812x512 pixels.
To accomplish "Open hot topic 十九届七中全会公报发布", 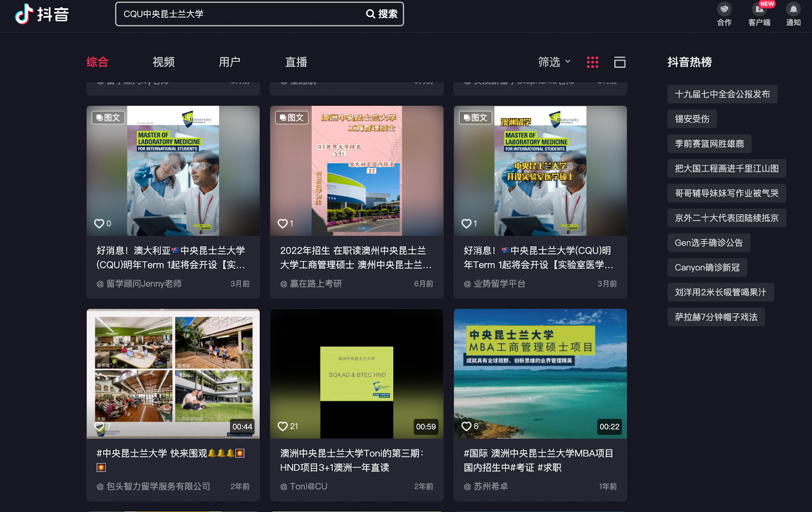I will tap(722, 94).
